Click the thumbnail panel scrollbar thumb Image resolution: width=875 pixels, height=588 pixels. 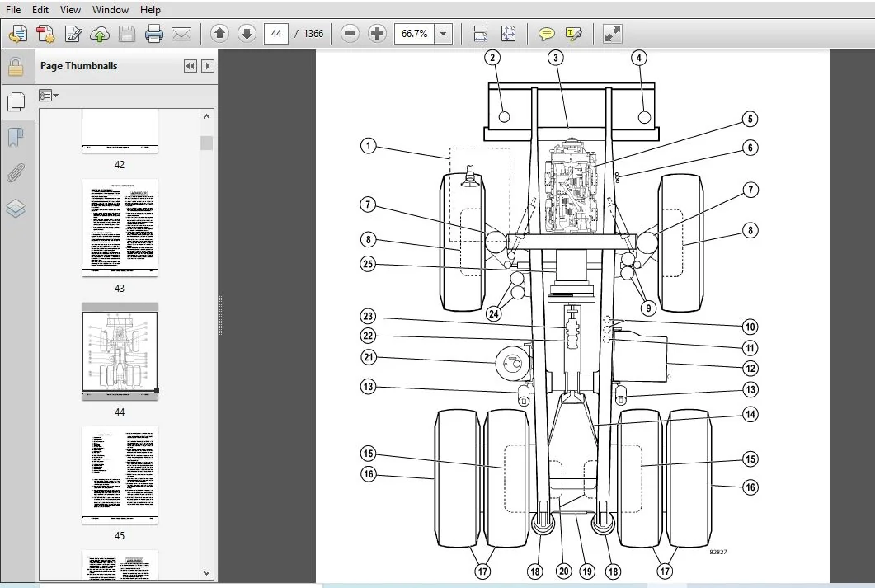point(206,143)
